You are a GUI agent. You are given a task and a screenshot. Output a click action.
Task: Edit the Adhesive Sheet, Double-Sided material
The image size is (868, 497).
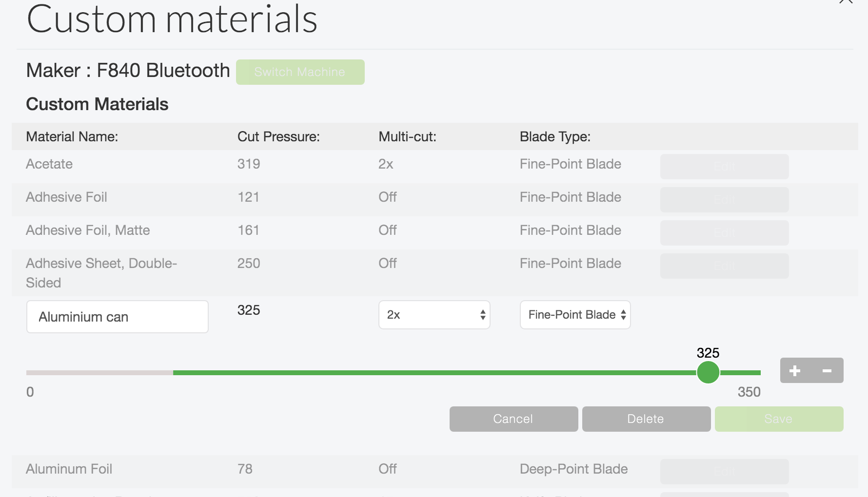[724, 266]
